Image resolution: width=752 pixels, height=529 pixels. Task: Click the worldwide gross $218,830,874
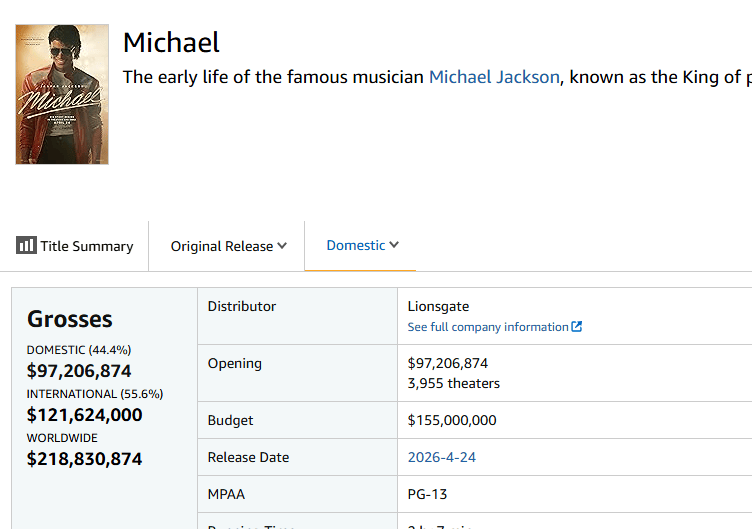pyautogui.click(x=84, y=459)
